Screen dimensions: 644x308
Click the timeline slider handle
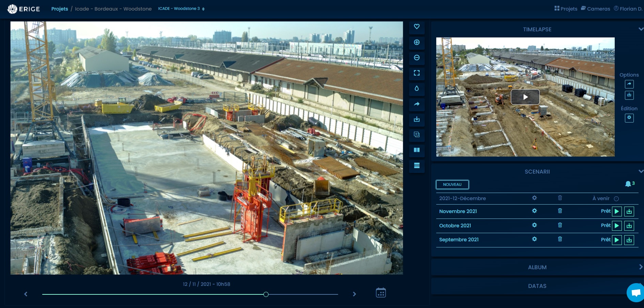[266, 294]
